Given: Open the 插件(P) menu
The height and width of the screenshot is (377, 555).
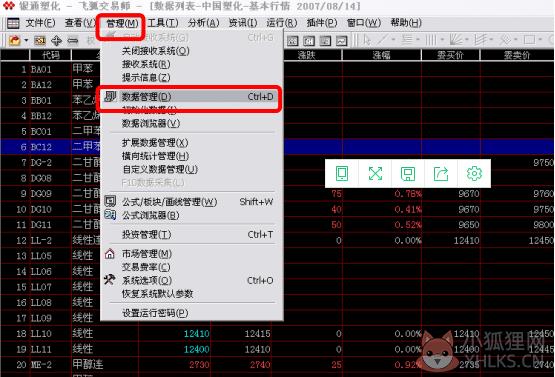Looking at the screenshot, I should 322,23.
